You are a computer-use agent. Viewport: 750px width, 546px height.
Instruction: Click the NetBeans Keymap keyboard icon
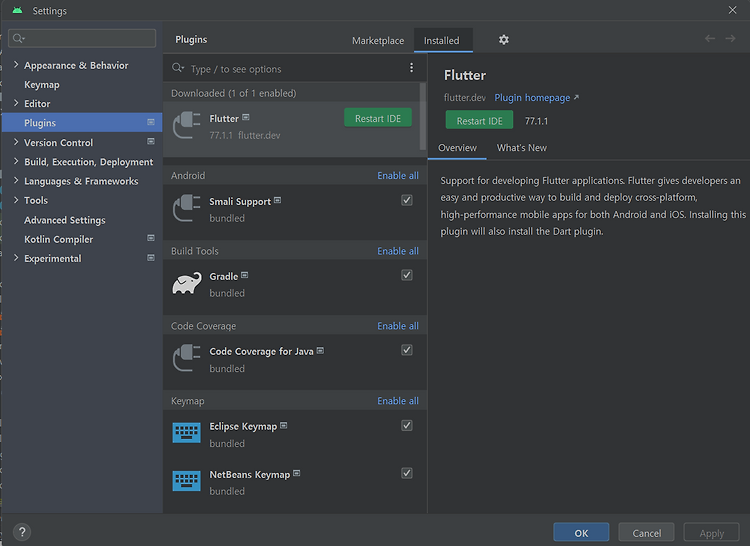[x=187, y=481]
